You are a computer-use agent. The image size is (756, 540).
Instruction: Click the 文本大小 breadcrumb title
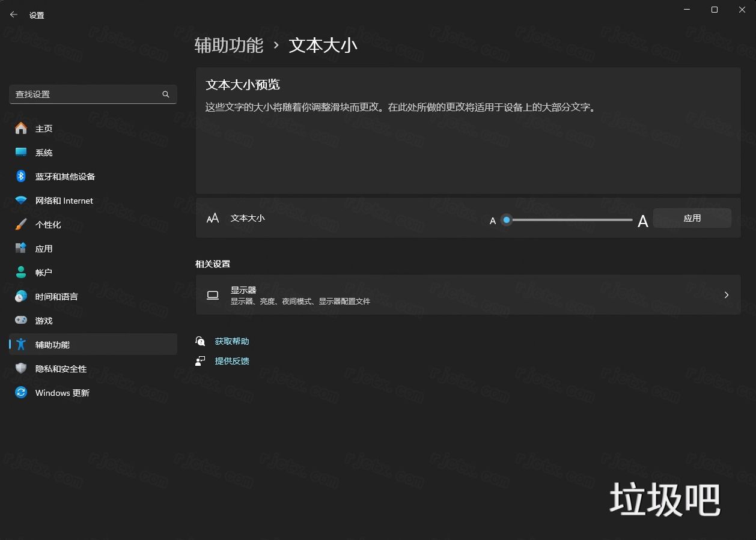[323, 45]
